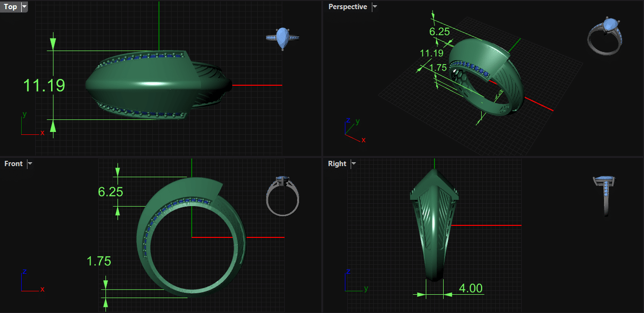Select the 11.19 dimension in Top viewport
644x313 pixels.
[44, 86]
